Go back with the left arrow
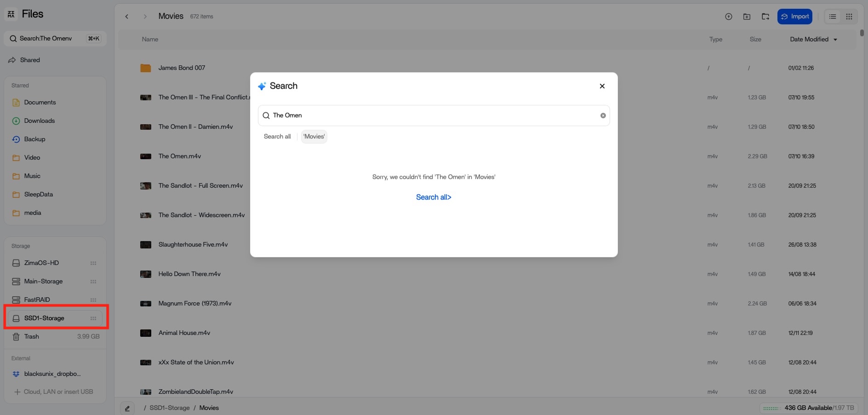Screen dimensions: 868x415 tap(127, 17)
